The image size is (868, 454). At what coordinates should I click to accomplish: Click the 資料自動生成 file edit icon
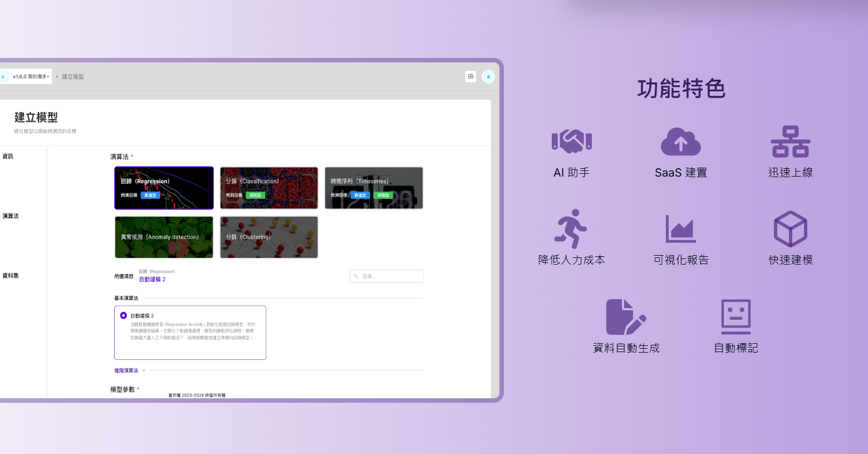(x=626, y=317)
